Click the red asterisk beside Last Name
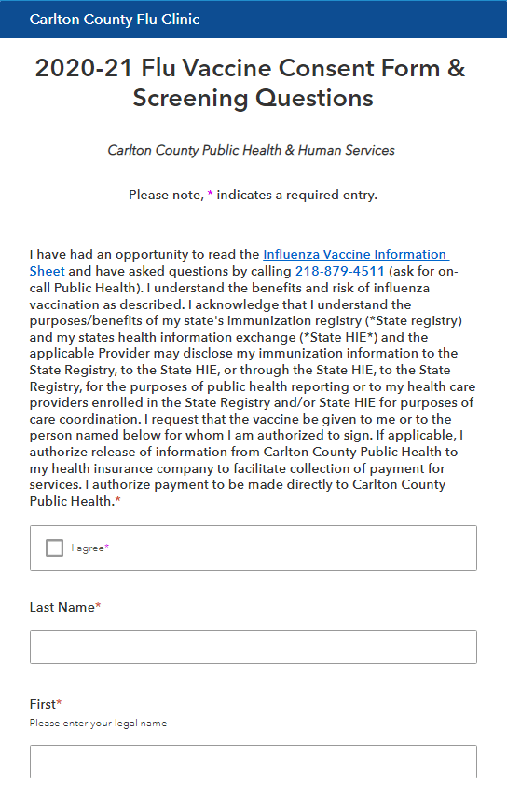507x812 pixels. click(98, 606)
